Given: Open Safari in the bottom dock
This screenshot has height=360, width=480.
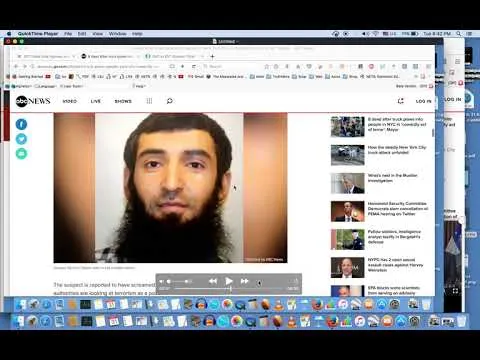Looking at the screenshot, I should click(x=46, y=321).
